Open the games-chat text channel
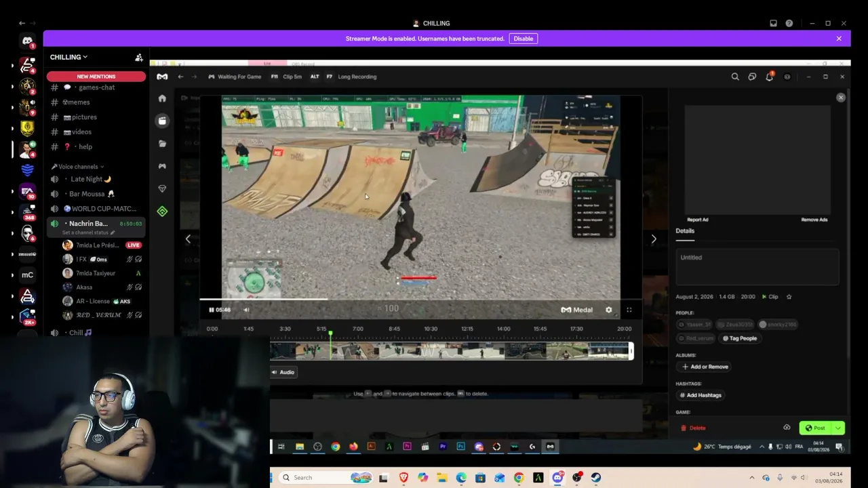This screenshot has width=868, height=488. [x=96, y=87]
